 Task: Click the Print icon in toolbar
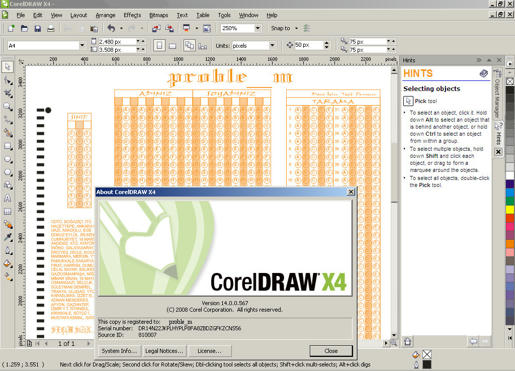[51, 29]
